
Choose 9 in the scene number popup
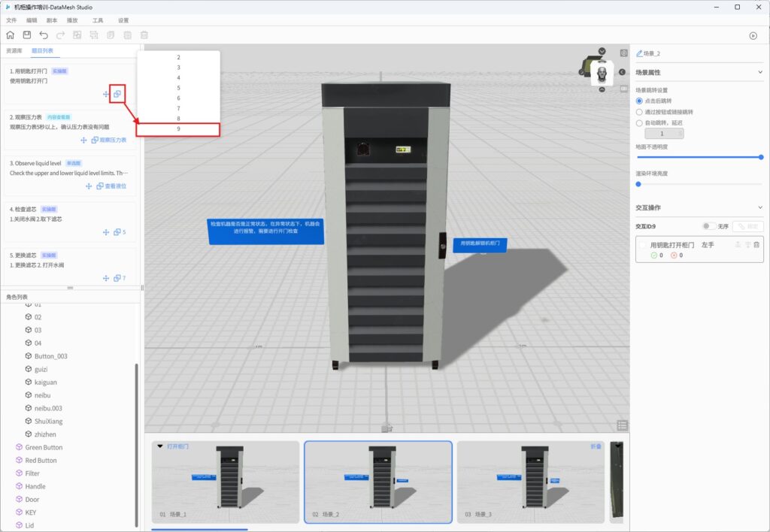[178, 129]
